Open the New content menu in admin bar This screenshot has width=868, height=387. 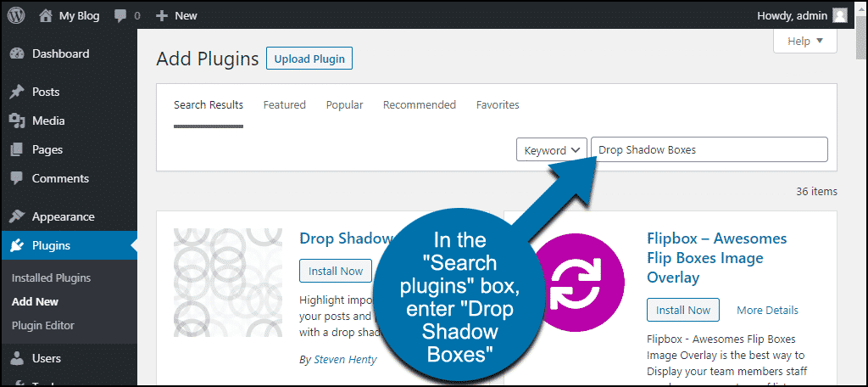pos(176,16)
